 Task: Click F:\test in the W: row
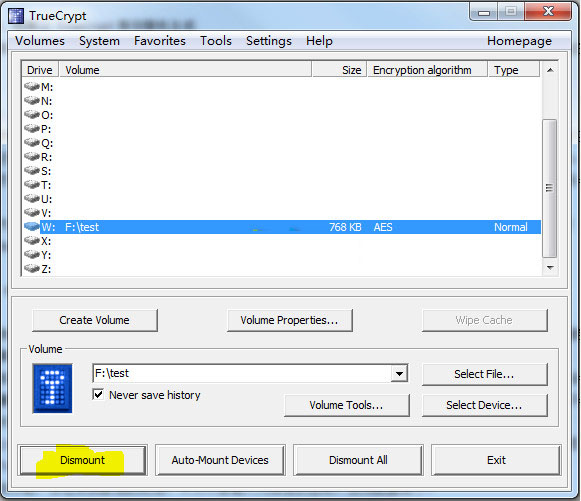click(x=82, y=227)
